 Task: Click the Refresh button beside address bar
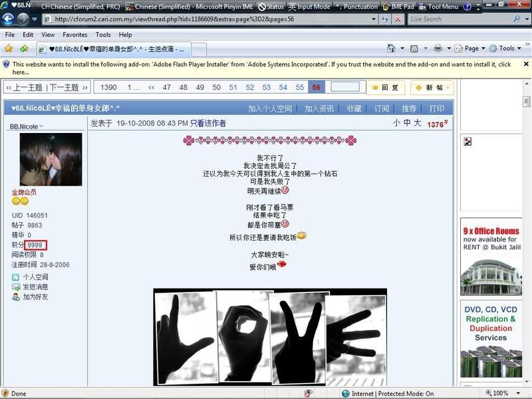[x=385, y=19]
